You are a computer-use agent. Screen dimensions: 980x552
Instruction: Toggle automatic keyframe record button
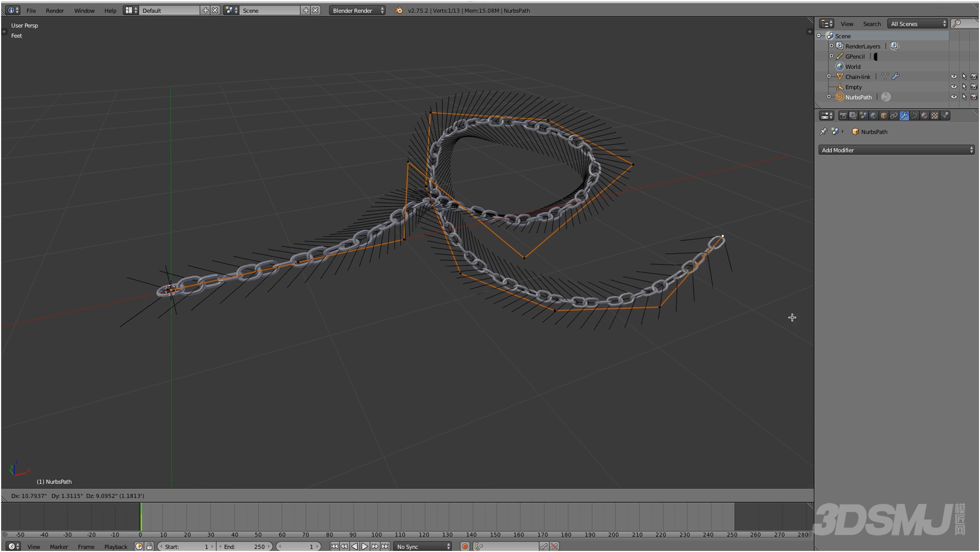click(x=465, y=546)
